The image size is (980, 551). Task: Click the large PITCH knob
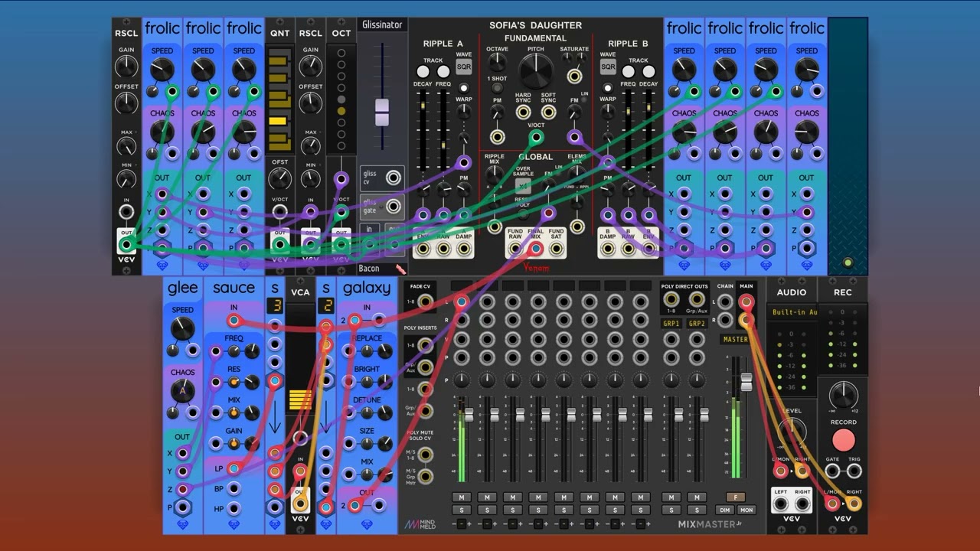(536, 72)
